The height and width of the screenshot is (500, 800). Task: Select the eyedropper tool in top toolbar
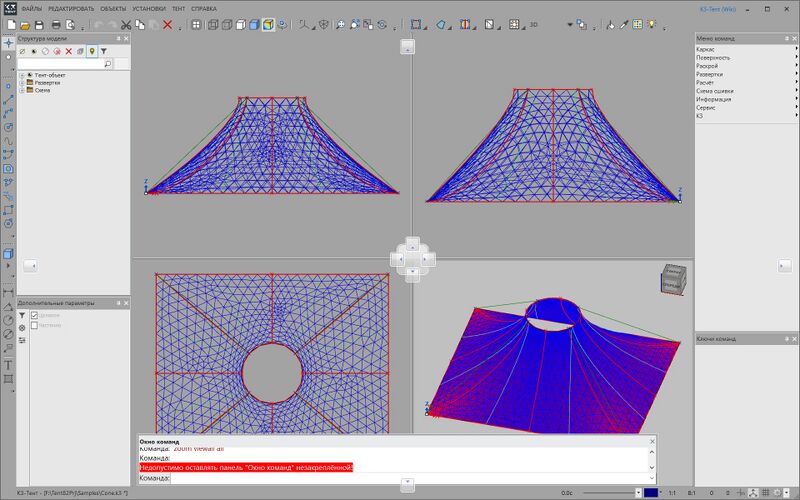[x=624, y=24]
